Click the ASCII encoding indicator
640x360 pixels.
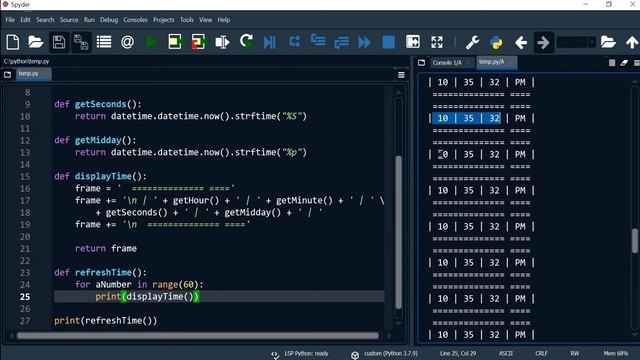[x=506, y=353]
